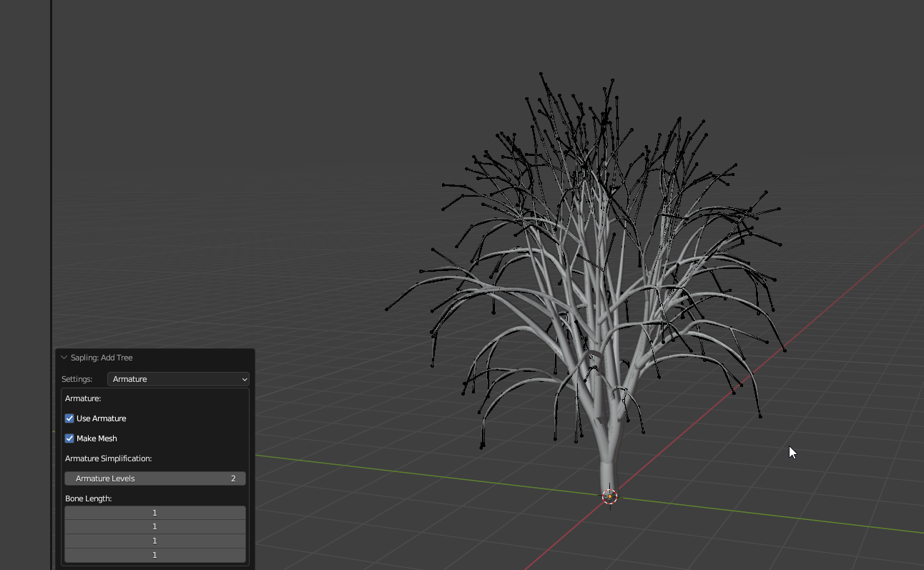
Task: Click the bottom Bone Length field
Action: tap(154, 554)
